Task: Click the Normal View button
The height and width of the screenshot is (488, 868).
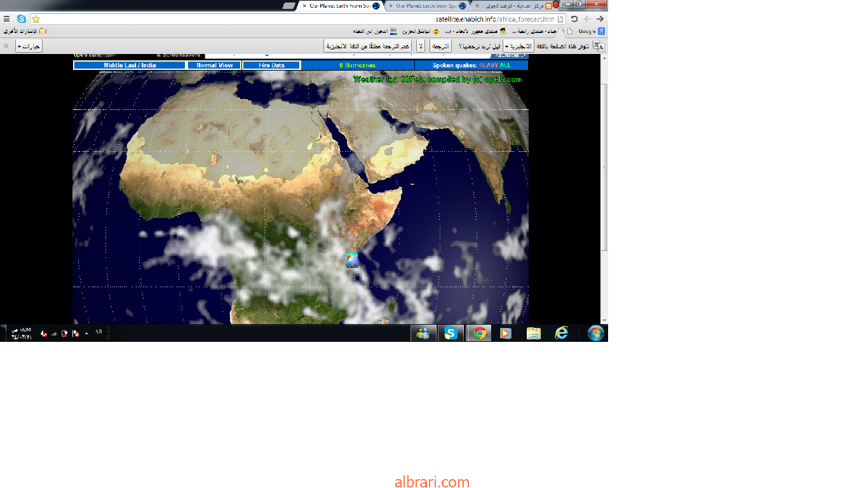Action: (x=214, y=65)
